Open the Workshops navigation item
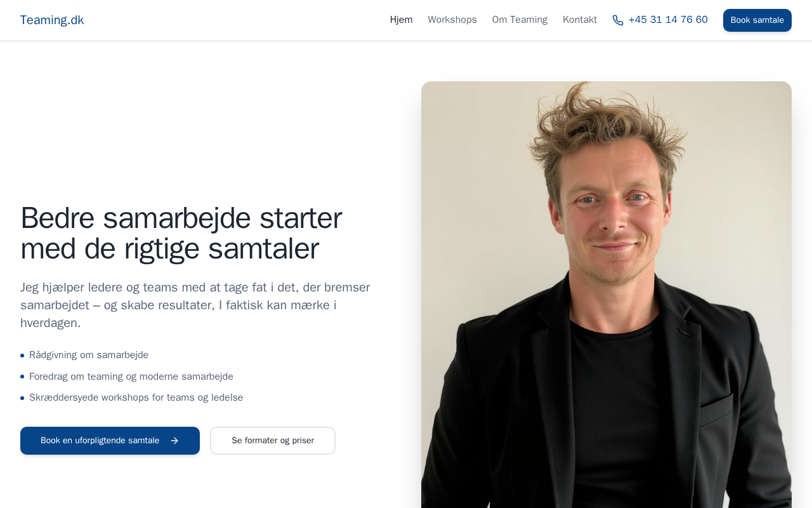Screen dimensions: 812x508 452,20
